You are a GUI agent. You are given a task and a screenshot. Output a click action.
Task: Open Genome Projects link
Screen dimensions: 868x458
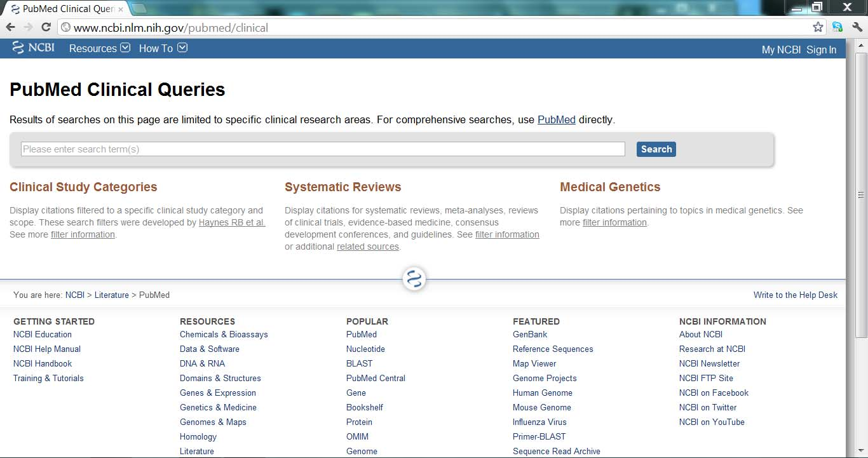545,378
